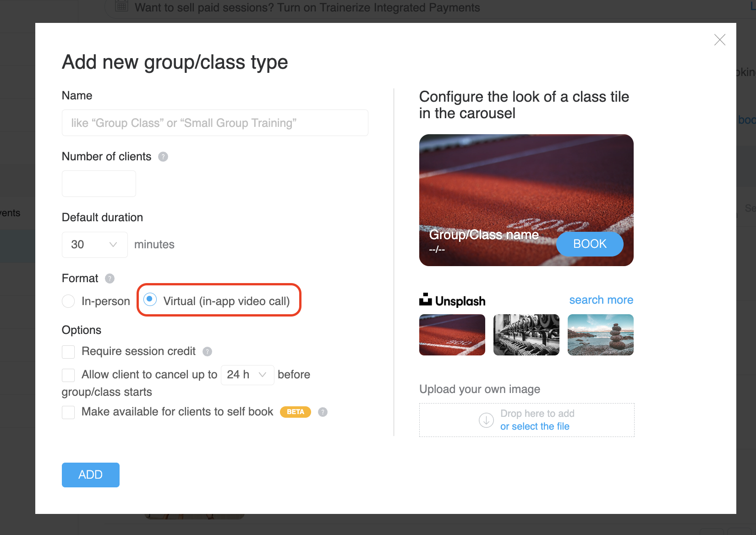Select Virtual (in-app video call) radio option
Screen dimensions: 756x535
(150, 300)
